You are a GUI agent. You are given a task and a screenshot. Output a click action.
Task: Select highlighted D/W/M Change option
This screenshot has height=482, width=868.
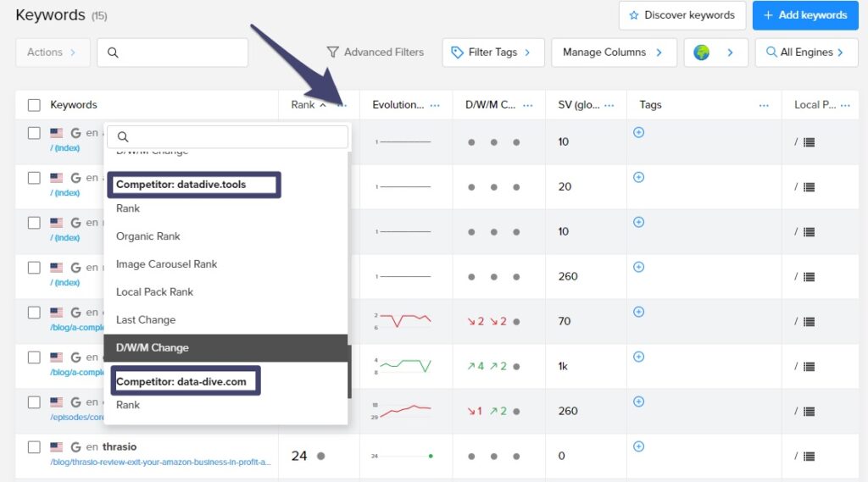[225, 347]
